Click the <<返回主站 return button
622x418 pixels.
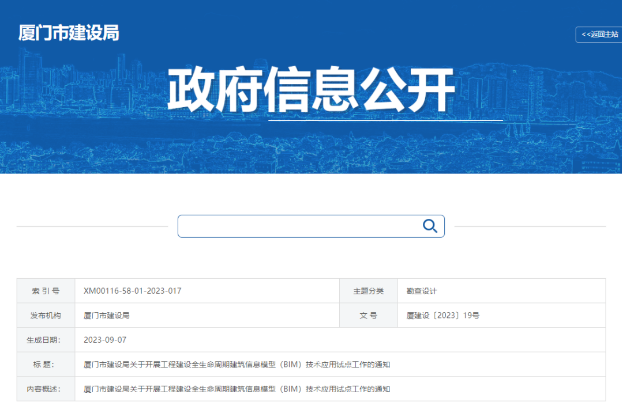599,35
